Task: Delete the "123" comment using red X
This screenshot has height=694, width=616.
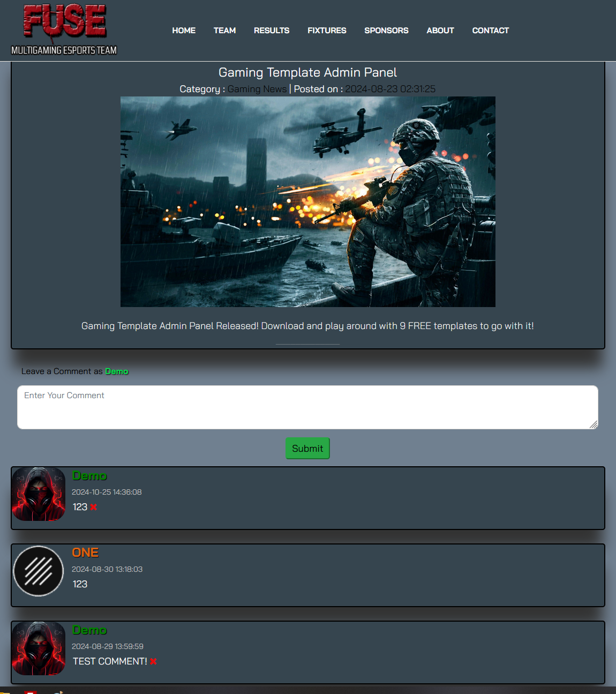Action: [94, 507]
